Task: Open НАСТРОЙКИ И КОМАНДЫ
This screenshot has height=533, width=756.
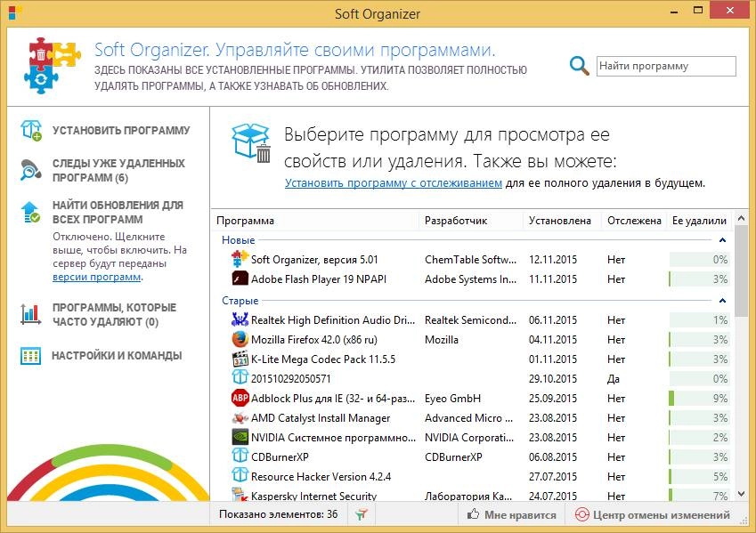Action: 117,356
